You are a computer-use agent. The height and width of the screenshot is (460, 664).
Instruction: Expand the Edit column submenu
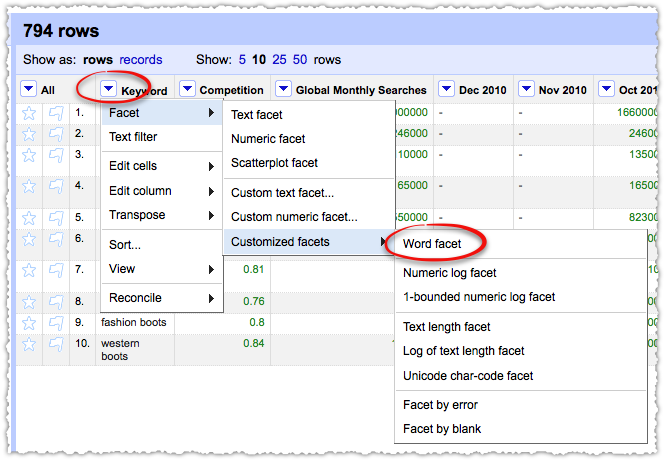pos(162,191)
